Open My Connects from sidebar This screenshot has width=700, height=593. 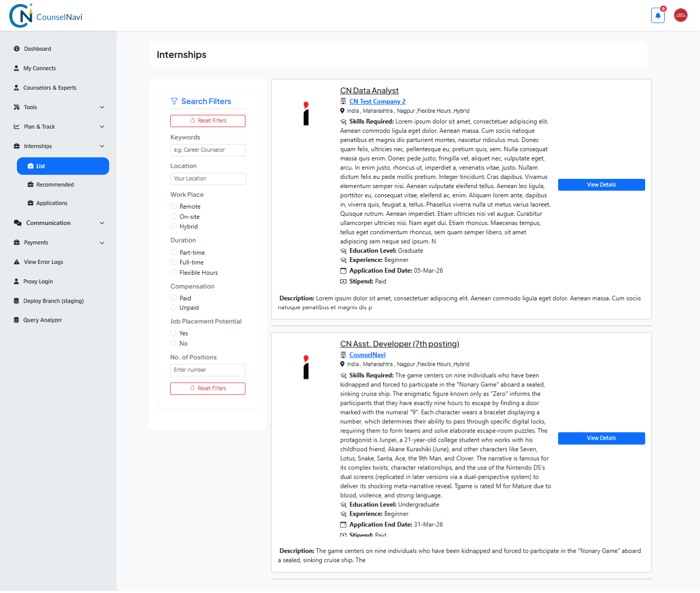(x=39, y=68)
